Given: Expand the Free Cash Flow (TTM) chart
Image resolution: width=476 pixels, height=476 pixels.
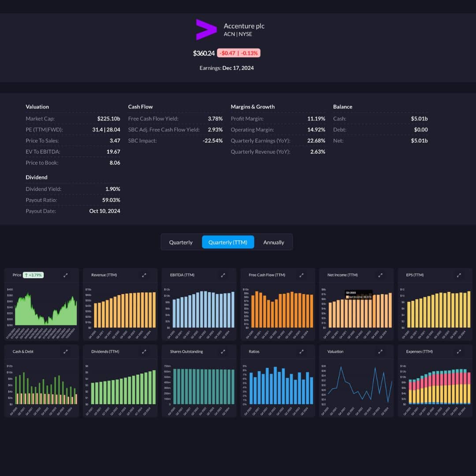Looking at the screenshot, I should coord(301,275).
